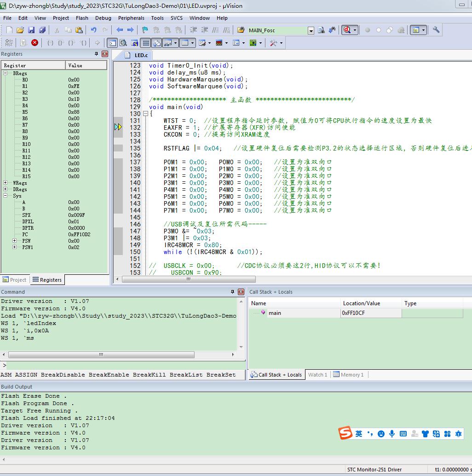The height and width of the screenshot is (476, 472).
Task: Open the System Viewer windows icon
Action: [253, 43]
